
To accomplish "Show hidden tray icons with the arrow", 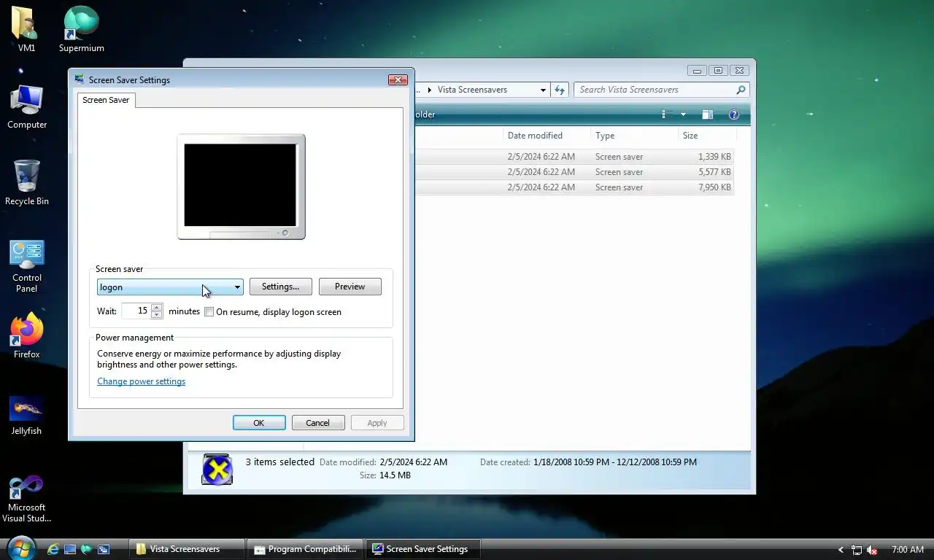I will pos(841,550).
